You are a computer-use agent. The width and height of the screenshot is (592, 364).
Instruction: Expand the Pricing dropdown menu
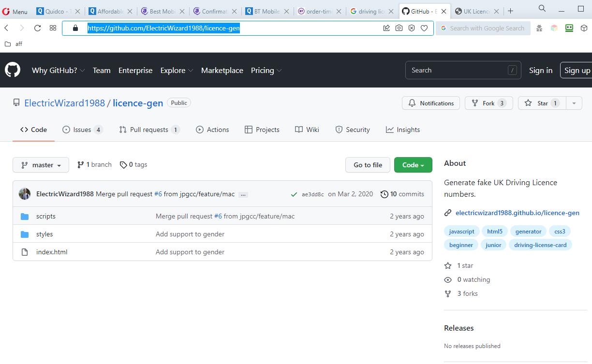pyautogui.click(x=266, y=70)
